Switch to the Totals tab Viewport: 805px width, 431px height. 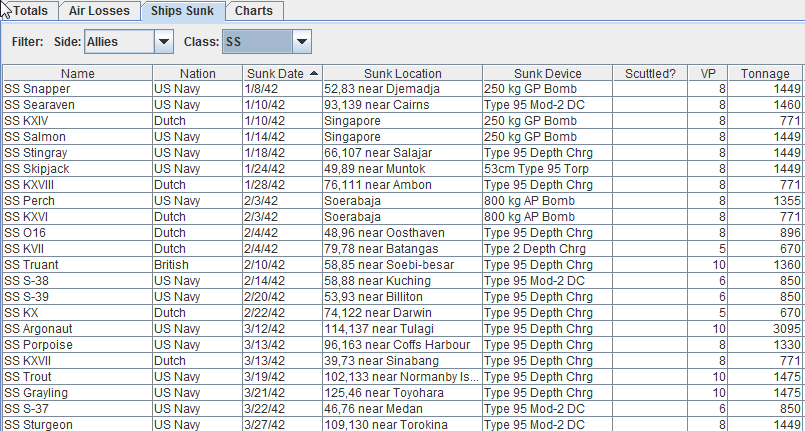coord(29,11)
